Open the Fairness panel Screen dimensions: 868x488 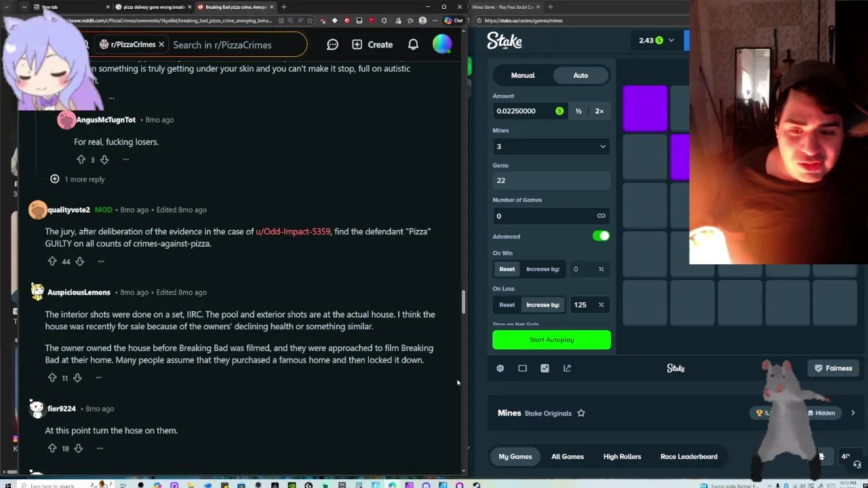[833, 368]
